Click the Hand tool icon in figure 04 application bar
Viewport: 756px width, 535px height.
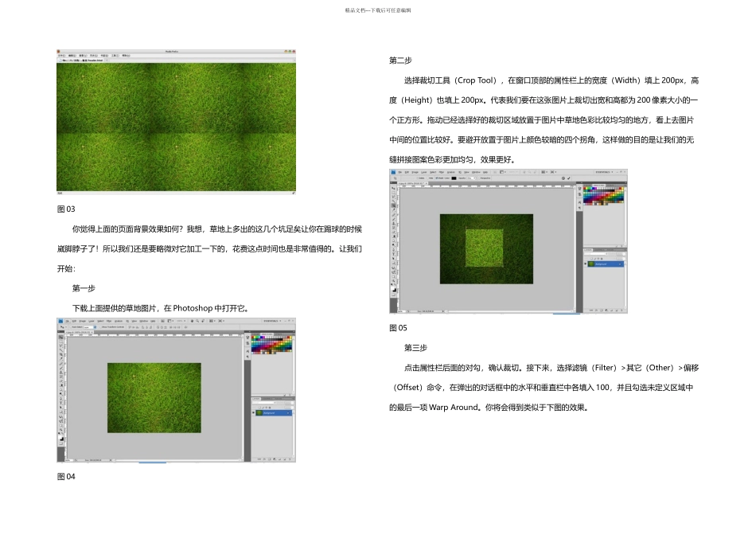pos(192,321)
